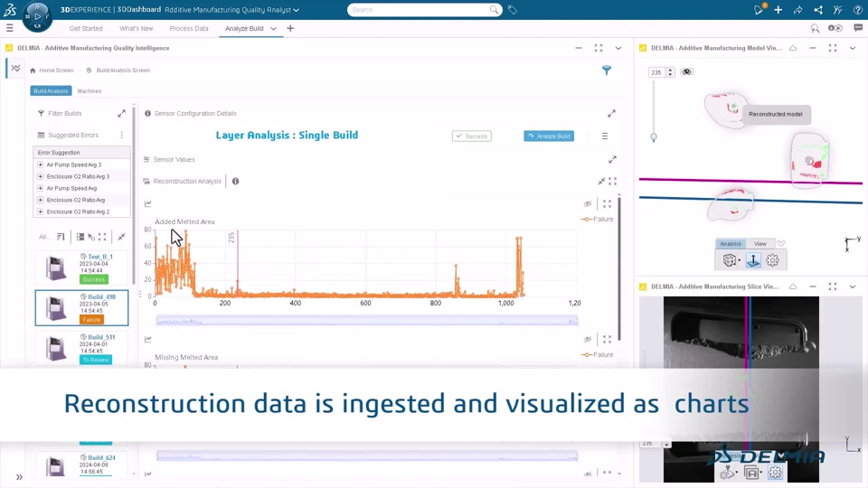Screen dimensions: 868x488
Task: Select the View tab in Model Viewer
Action: [x=760, y=243]
